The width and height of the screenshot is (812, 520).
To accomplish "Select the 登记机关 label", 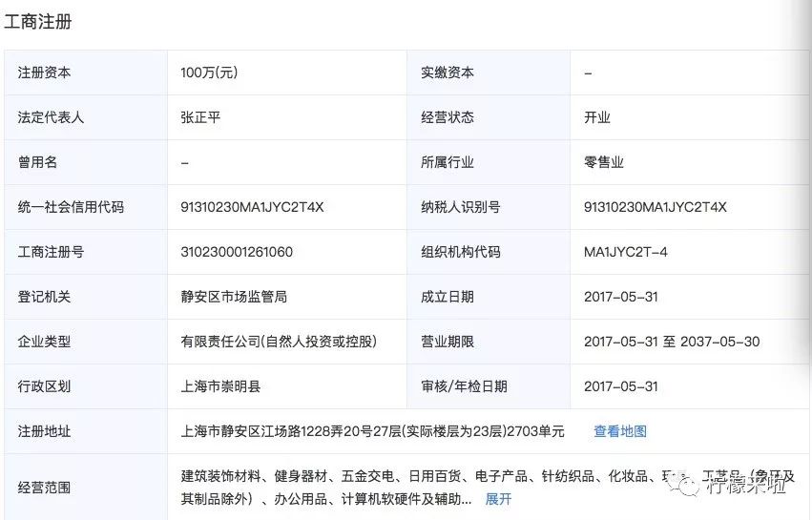I will coord(44,297).
